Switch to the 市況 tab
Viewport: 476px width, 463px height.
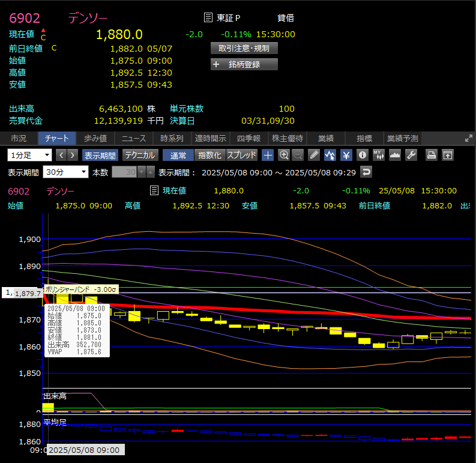[x=19, y=138]
